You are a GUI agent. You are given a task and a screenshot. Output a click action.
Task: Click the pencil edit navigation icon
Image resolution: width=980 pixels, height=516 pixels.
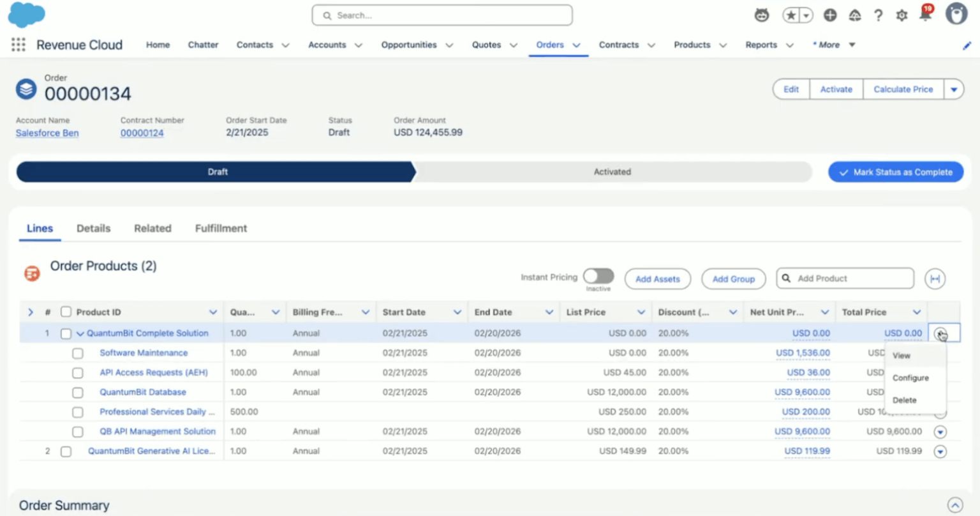967,45
